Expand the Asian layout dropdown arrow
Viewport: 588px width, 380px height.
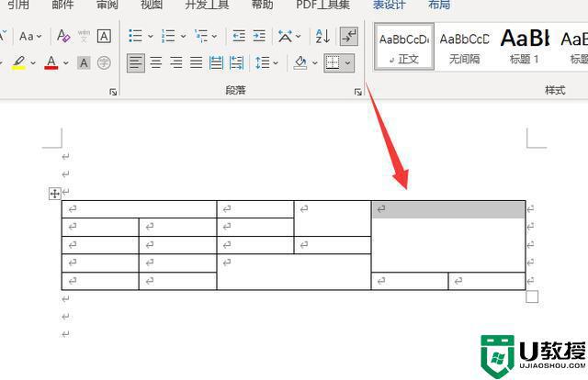click(298, 37)
